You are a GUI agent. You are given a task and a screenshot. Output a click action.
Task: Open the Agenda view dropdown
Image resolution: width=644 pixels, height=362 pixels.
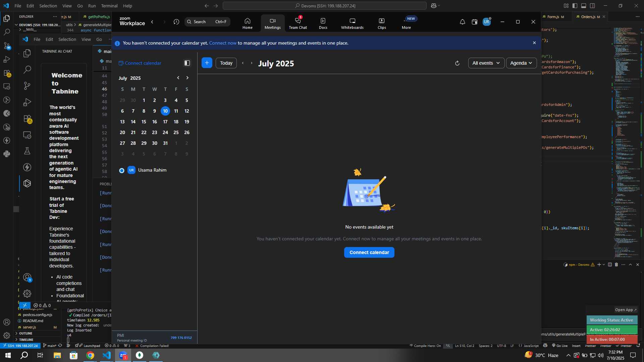[521, 63]
